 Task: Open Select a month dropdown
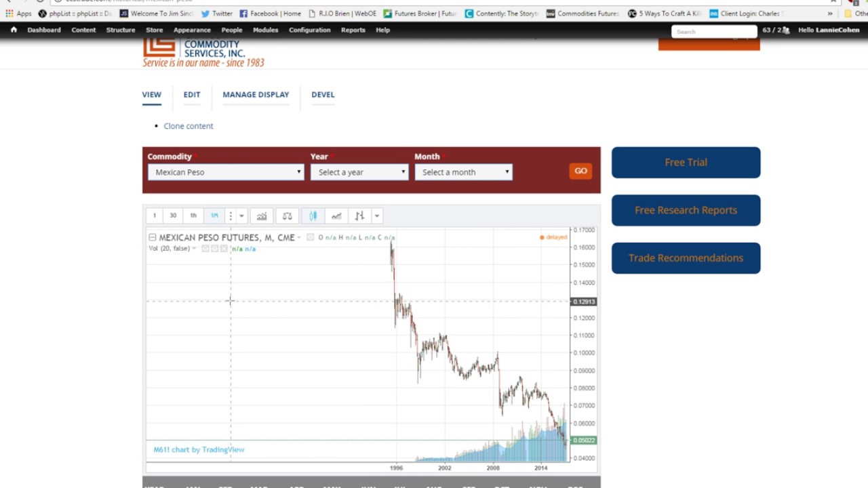[463, 172]
